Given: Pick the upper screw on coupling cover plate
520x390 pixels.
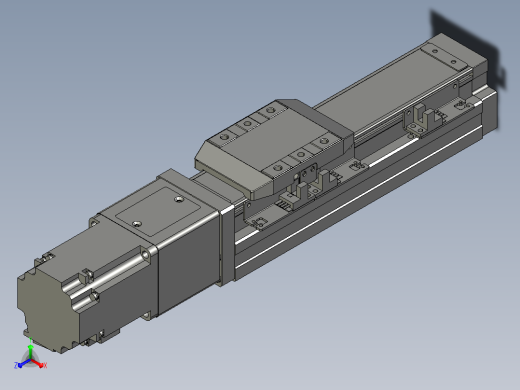Looking at the screenshot, I should point(179,200).
